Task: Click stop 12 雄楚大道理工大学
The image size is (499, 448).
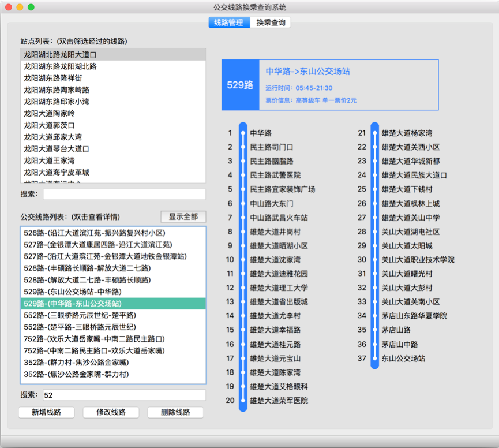Action: (279, 288)
